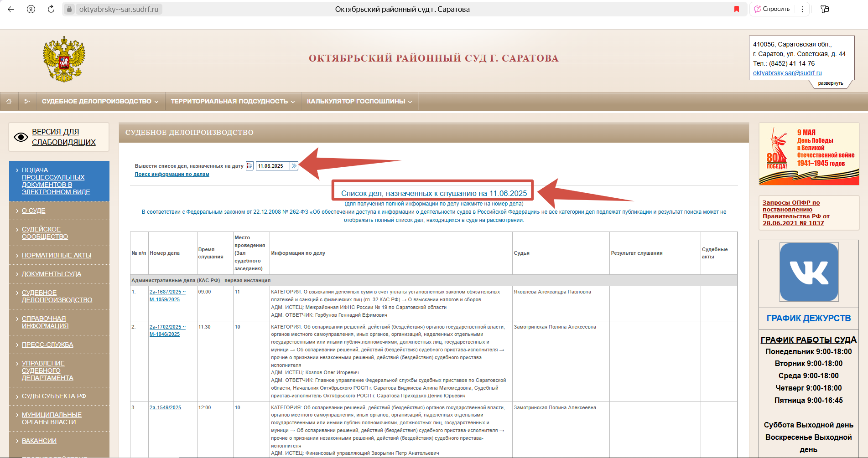Click the 9 May Victory Day banner
This screenshot has width=868, height=458.
[809, 154]
